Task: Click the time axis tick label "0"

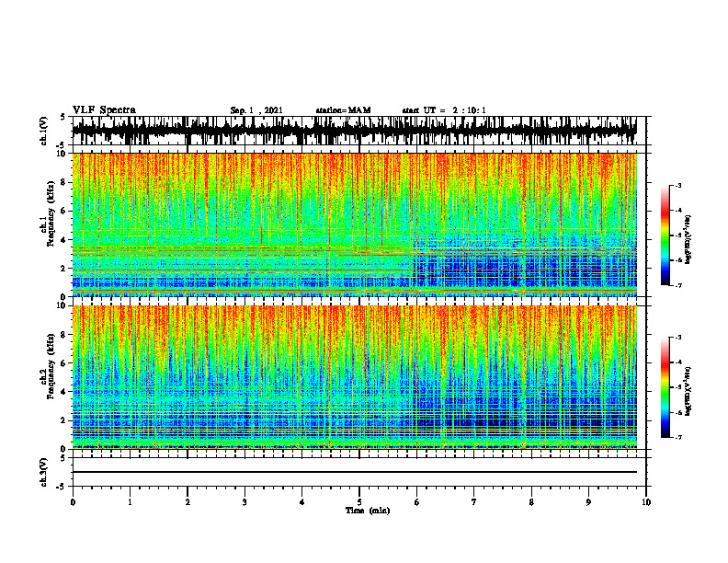Action: [73, 502]
